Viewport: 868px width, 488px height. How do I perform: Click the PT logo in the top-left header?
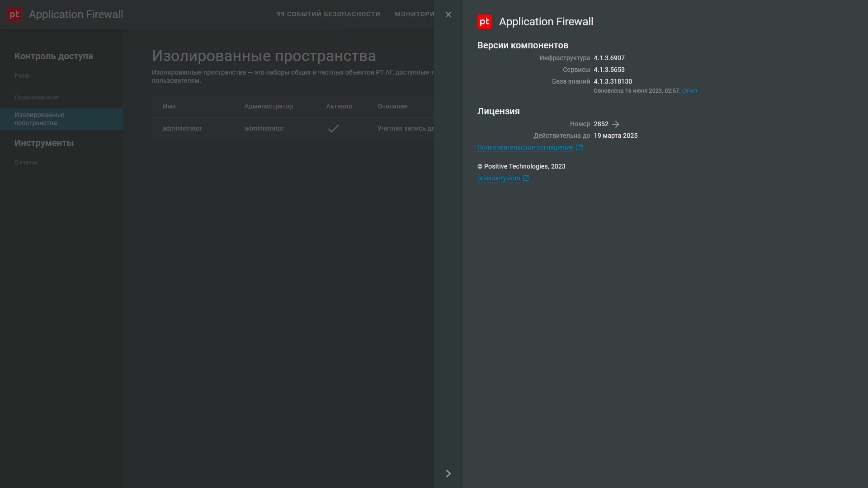coord(14,14)
